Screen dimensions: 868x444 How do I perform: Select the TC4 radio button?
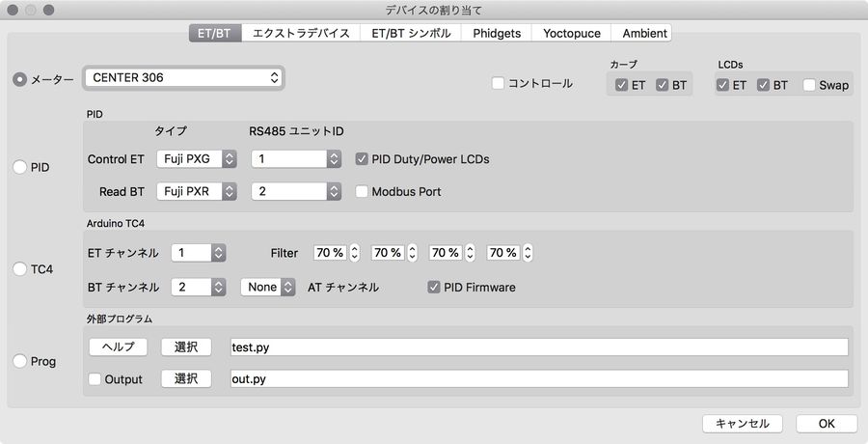tap(20, 269)
